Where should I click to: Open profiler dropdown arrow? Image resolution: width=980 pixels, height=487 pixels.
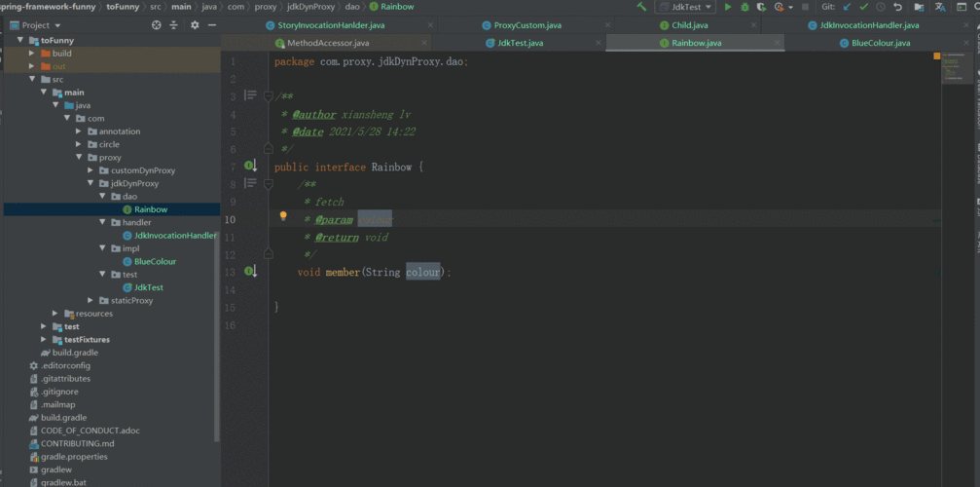[x=790, y=8]
